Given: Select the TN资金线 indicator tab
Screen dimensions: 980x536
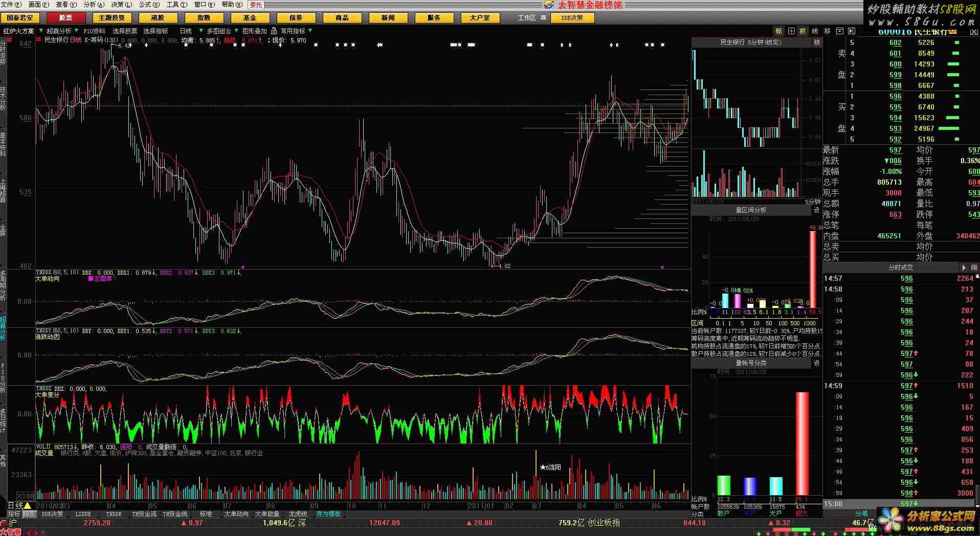Looking at the screenshot, I should [175, 514].
